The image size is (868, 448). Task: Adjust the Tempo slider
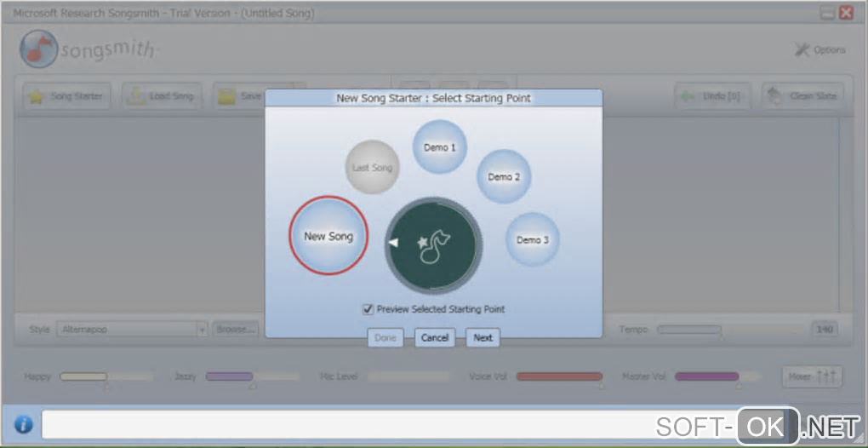(x=729, y=330)
